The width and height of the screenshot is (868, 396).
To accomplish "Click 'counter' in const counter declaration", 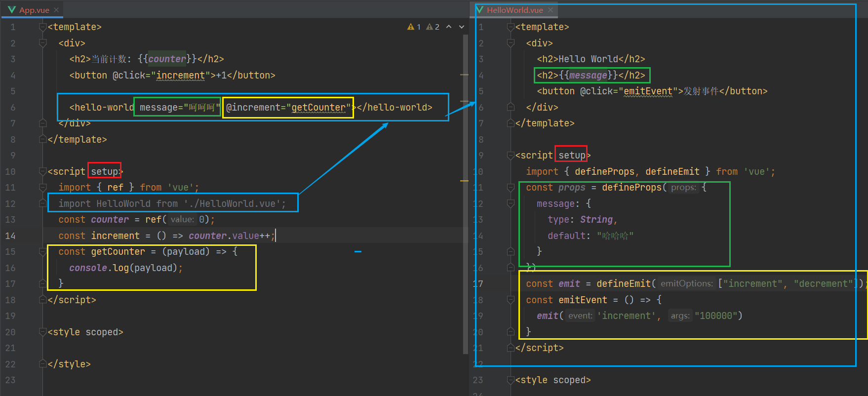I will coord(110,220).
